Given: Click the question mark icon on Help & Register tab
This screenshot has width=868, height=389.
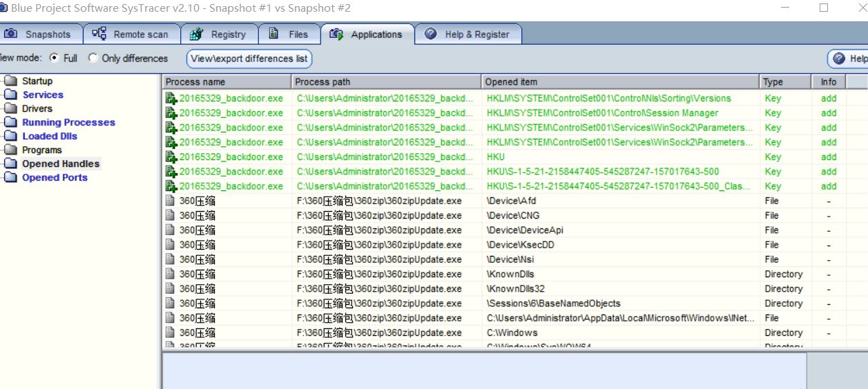Looking at the screenshot, I should pos(430,34).
